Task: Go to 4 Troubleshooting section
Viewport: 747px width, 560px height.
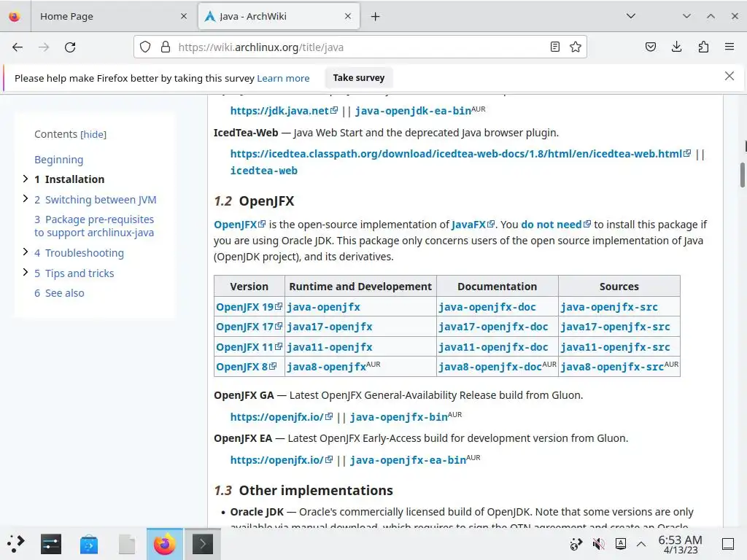Action: point(79,253)
